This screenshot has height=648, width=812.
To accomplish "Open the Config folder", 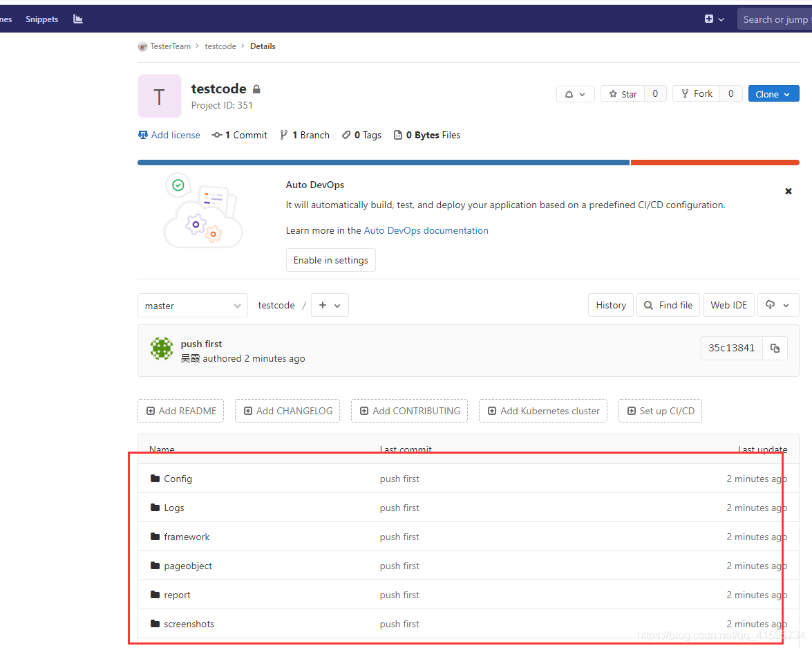I will (178, 479).
